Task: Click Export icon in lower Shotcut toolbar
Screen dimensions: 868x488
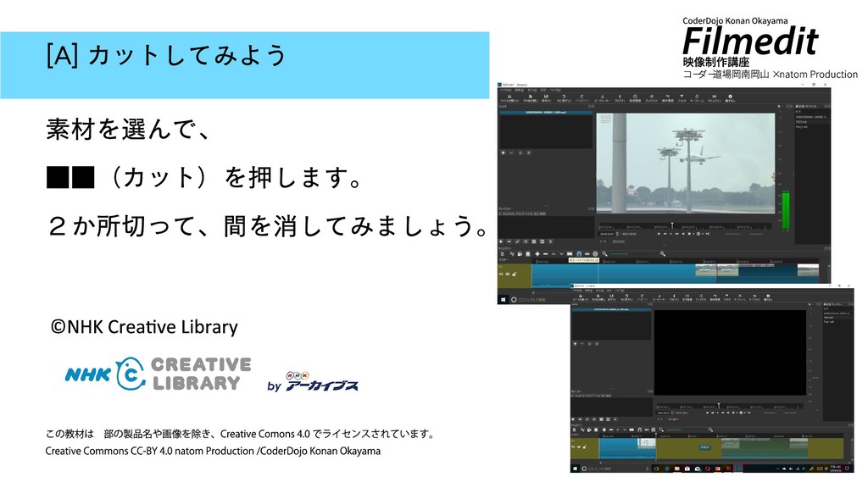Action: point(768,296)
